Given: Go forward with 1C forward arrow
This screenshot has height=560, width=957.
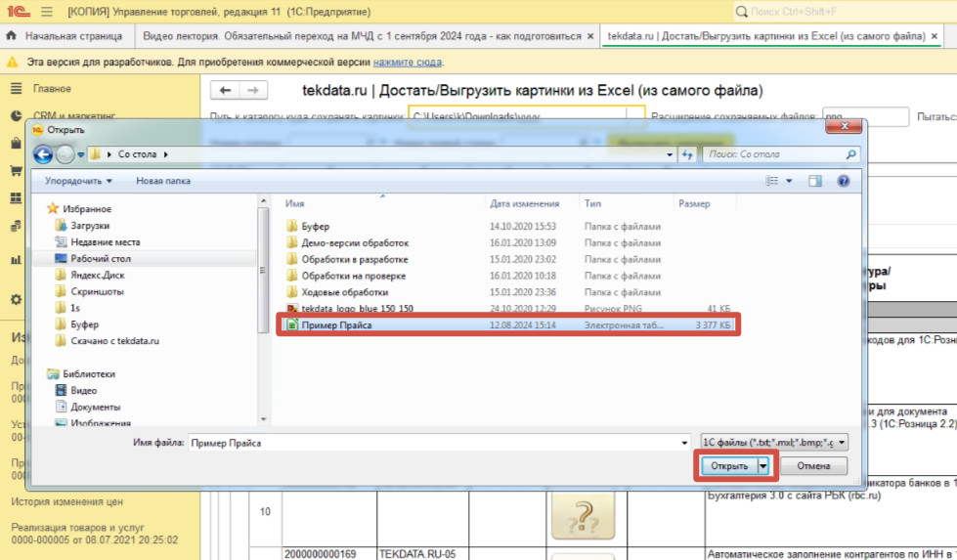Looking at the screenshot, I should (252, 90).
